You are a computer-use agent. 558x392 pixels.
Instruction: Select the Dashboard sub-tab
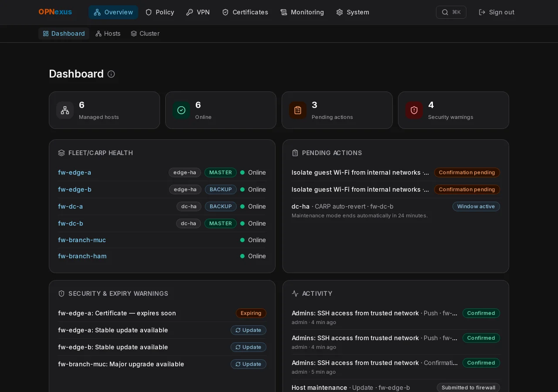[64, 34]
